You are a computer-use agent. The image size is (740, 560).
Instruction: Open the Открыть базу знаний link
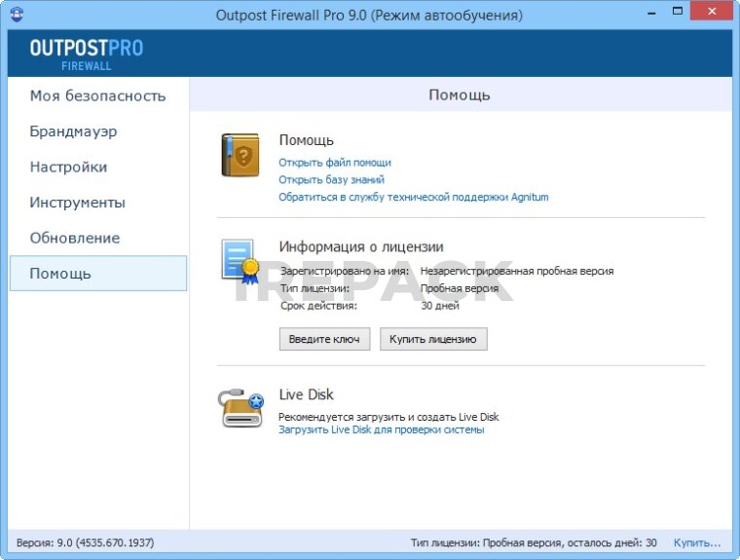(331, 179)
